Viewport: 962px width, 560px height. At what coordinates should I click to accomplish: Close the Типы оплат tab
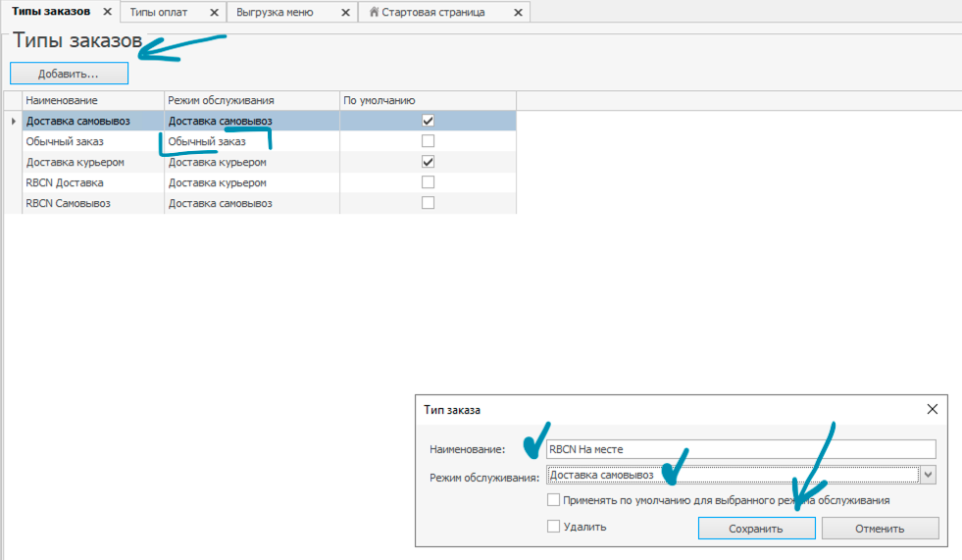(214, 13)
